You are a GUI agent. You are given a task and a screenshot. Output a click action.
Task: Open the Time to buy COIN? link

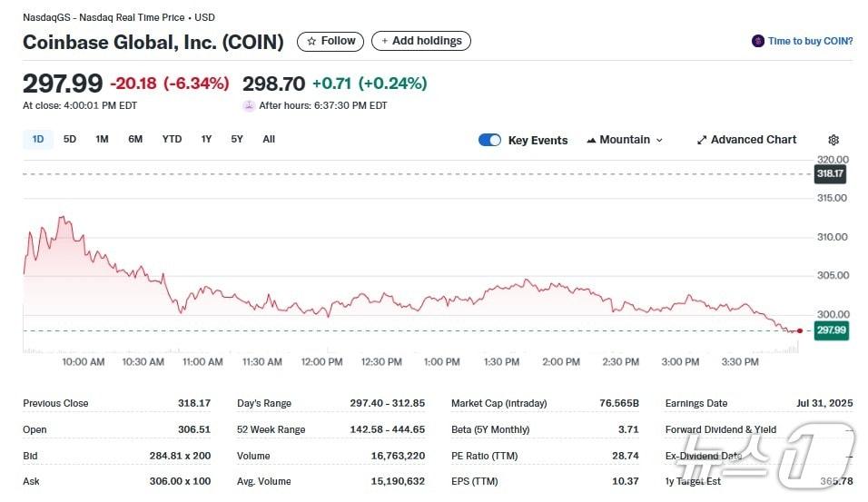[810, 41]
